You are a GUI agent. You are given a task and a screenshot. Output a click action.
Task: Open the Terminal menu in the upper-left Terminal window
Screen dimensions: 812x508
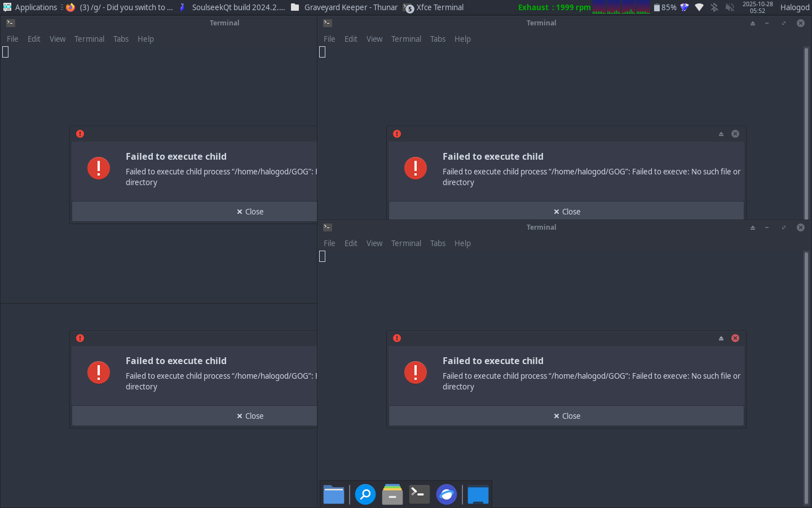coord(89,39)
